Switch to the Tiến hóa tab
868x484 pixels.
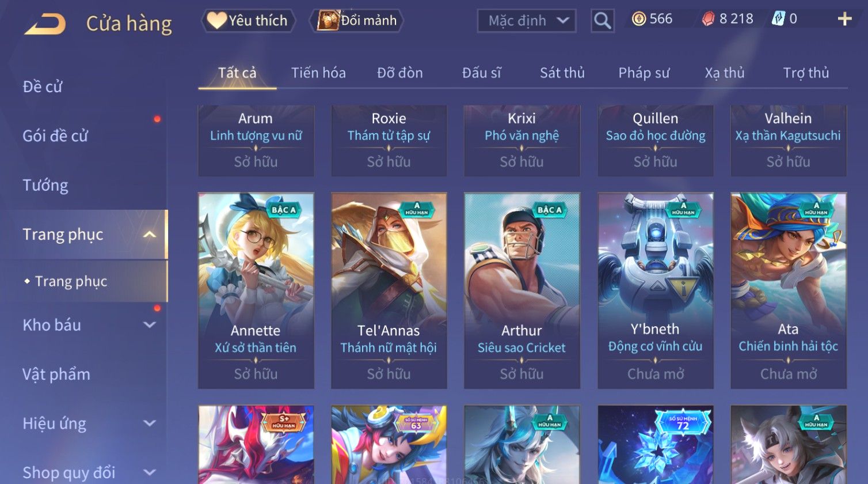pos(318,73)
